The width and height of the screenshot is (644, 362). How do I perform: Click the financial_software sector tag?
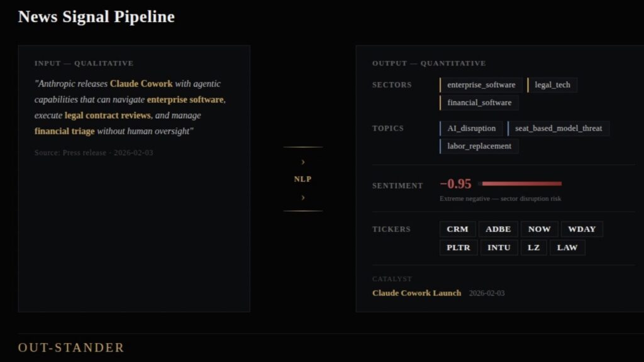479,102
